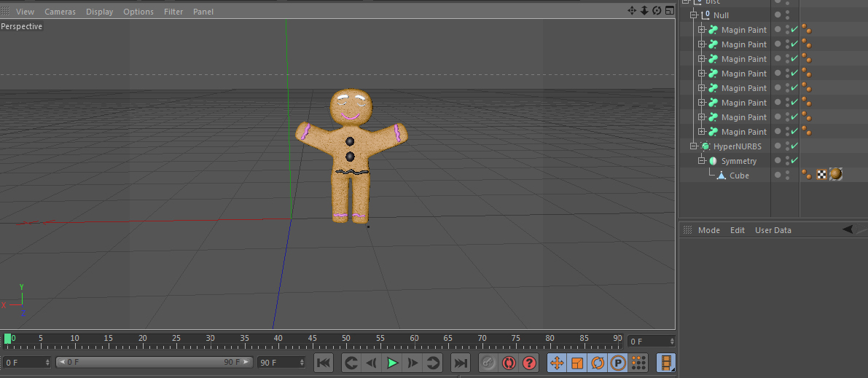This screenshot has height=378, width=868.
Task: Select the Cube object
Action: (x=739, y=176)
